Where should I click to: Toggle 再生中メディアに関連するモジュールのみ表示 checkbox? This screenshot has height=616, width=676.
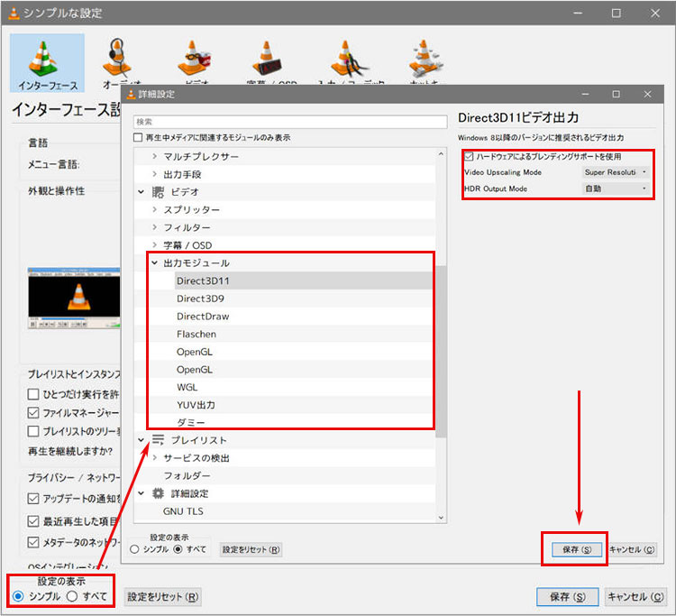point(138,138)
